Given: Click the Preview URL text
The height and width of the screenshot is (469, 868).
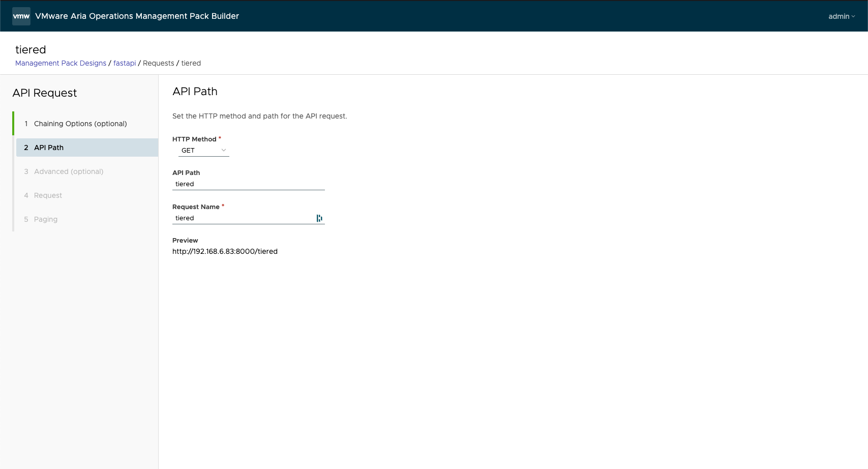Looking at the screenshot, I should coord(225,251).
